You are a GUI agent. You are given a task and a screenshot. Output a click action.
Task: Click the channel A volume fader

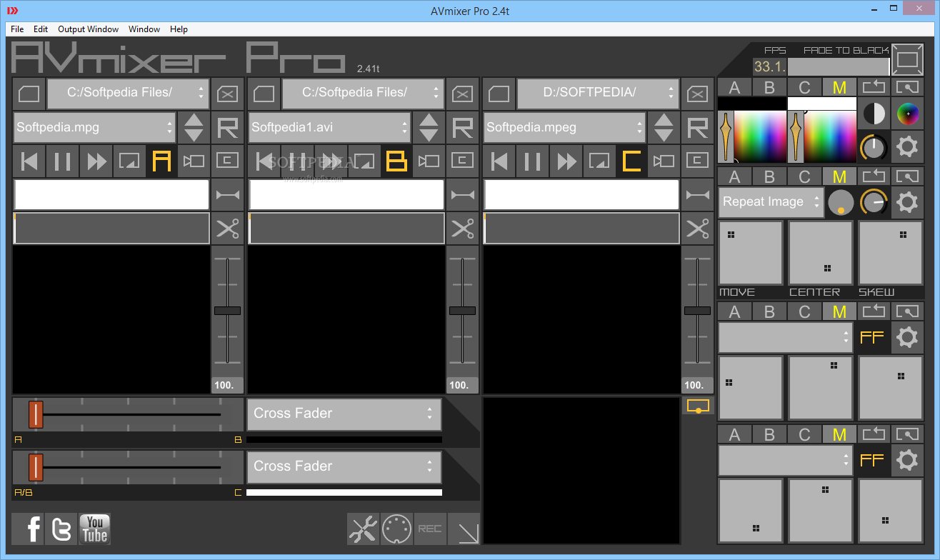pos(227,311)
